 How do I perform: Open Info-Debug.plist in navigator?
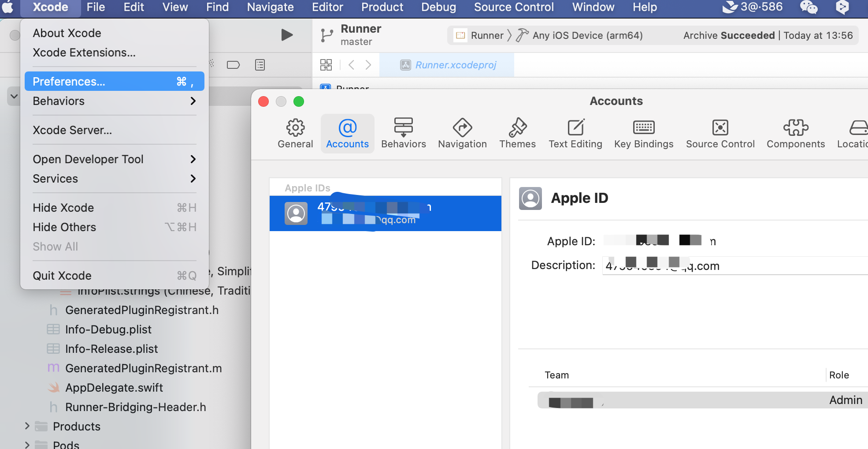[x=108, y=329]
